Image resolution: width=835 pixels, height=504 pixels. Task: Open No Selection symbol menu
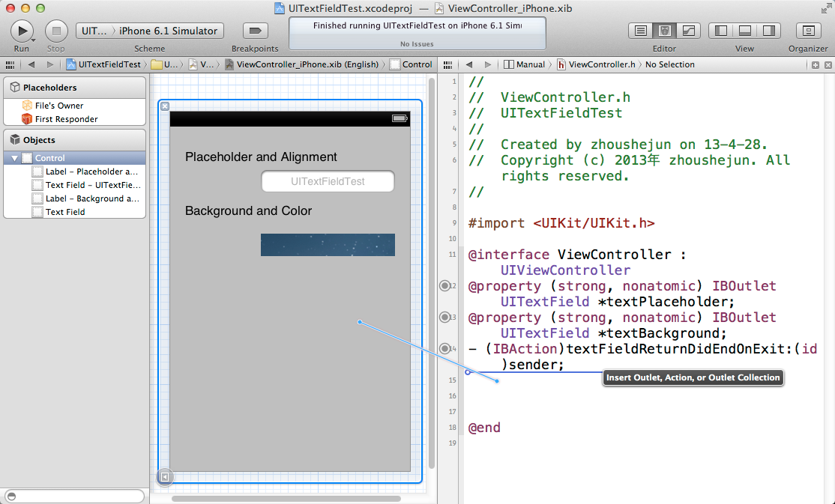[670, 64]
